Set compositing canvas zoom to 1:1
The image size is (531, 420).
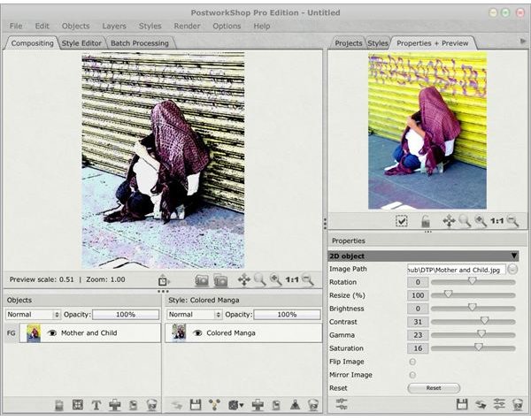[291, 280]
